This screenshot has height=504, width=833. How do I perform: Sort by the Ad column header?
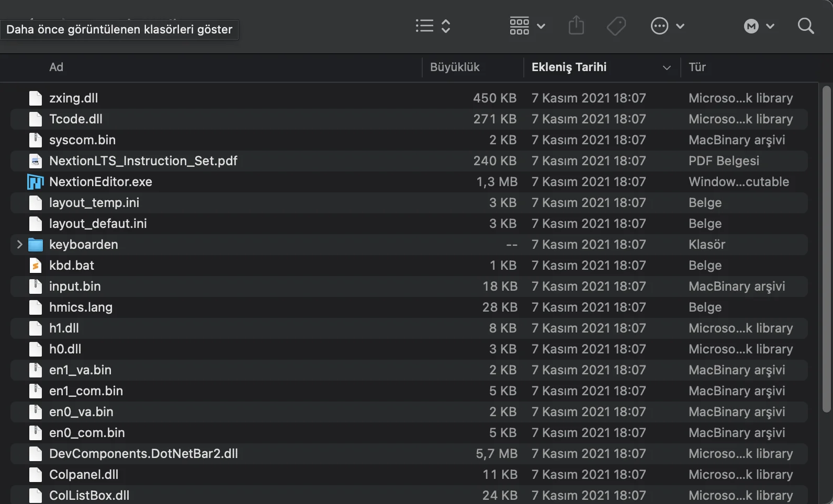[56, 67]
